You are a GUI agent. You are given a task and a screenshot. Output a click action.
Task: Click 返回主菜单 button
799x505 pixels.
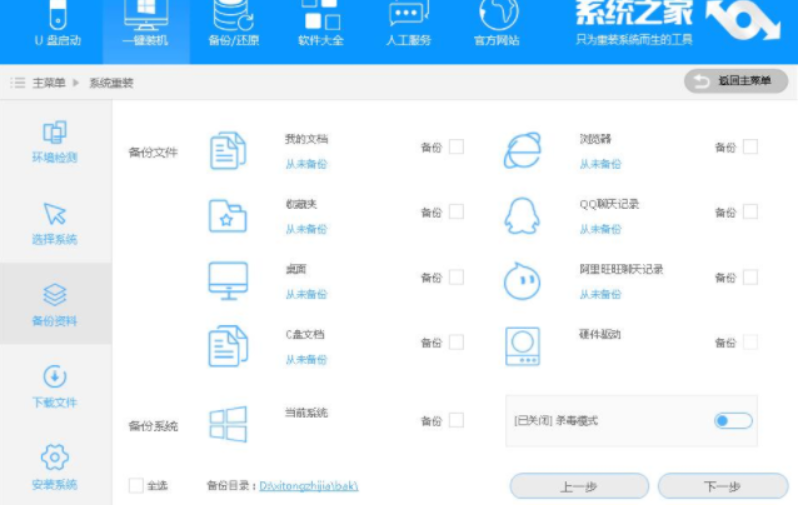click(x=736, y=82)
